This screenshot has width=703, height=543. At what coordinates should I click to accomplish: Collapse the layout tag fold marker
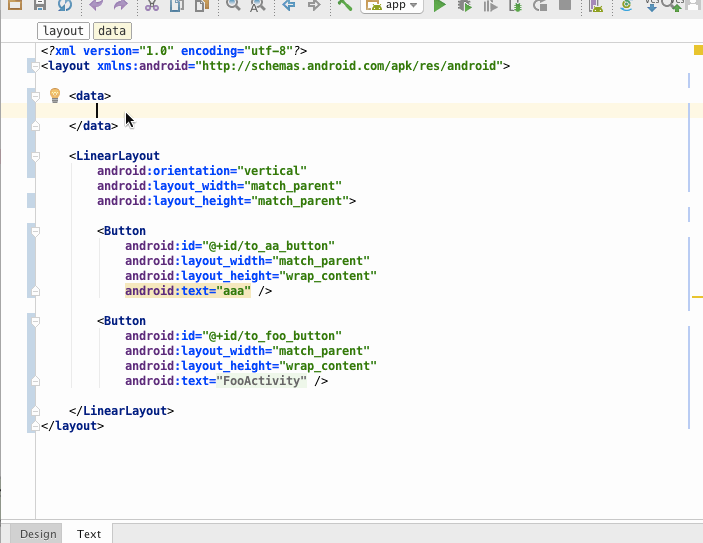click(35, 66)
